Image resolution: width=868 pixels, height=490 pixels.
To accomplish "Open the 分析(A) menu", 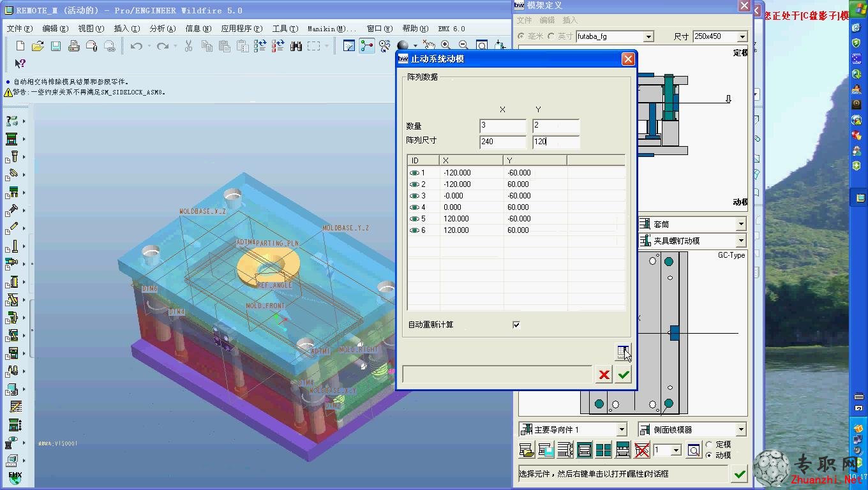I will click(x=162, y=29).
